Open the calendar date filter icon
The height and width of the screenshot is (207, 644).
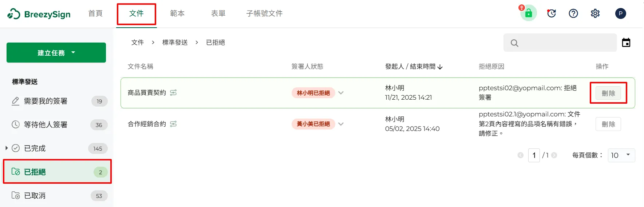tap(626, 43)
